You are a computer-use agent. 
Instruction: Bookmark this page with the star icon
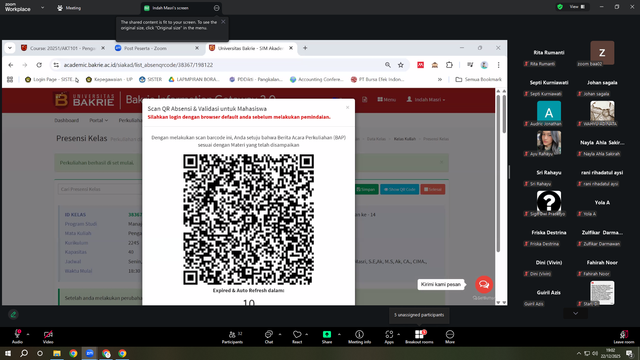[401, 65]
